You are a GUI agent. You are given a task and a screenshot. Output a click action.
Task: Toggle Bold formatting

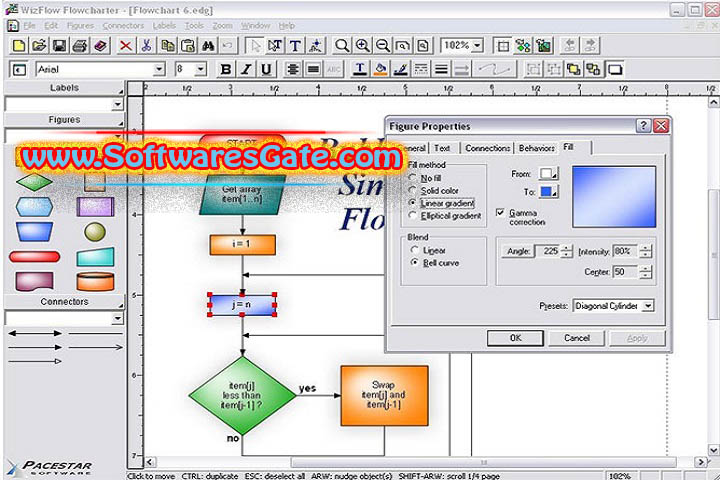[225, 69]
